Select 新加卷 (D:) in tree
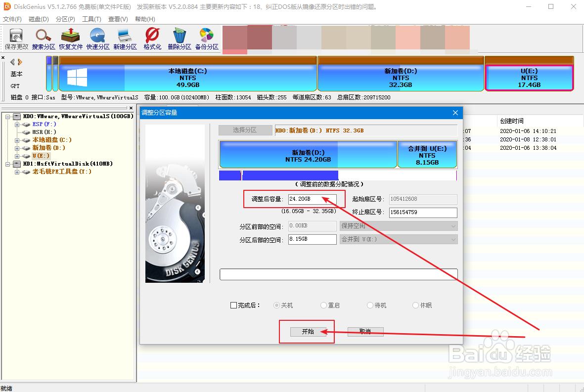Screen dimensions: 584x392 click(x=48, y=147)
